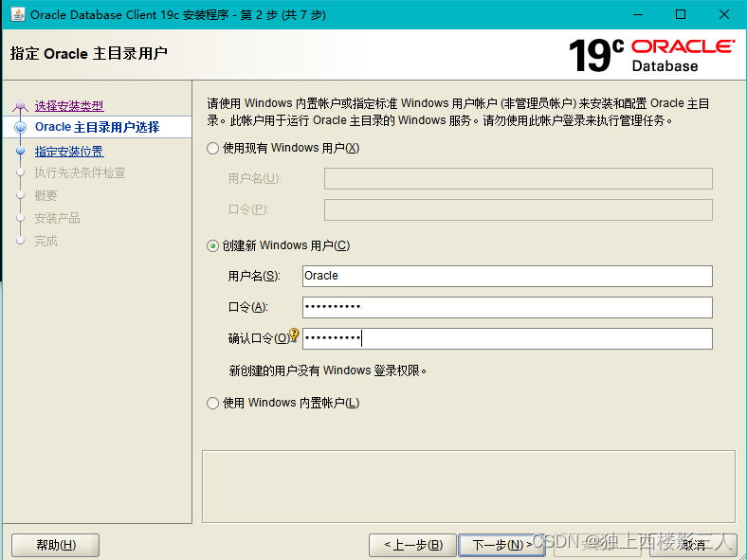Select 创建新 Windows 用户 radio button
Screen dimensions: 747x560
point(212,246)
